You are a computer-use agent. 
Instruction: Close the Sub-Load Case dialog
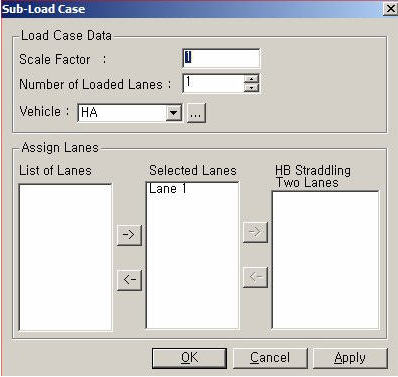point(390,9)
